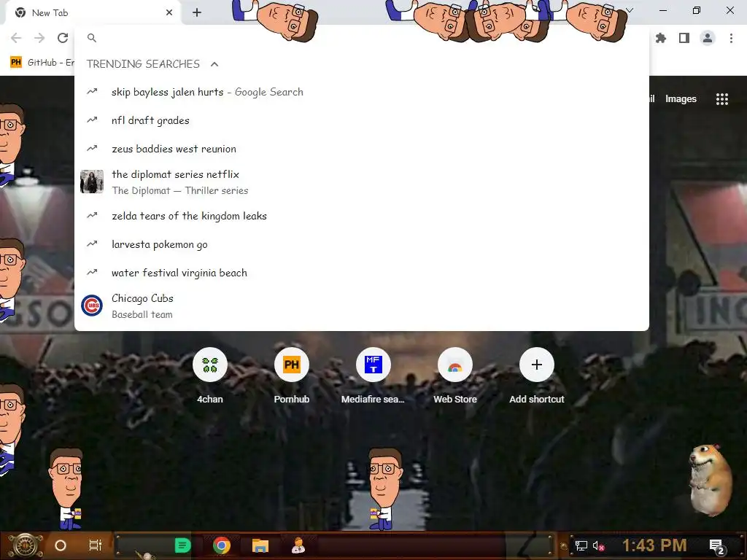Open the tab search chevron
This screenshot has height=560, width=747.
pyautogui.click(x=630, y=10)
